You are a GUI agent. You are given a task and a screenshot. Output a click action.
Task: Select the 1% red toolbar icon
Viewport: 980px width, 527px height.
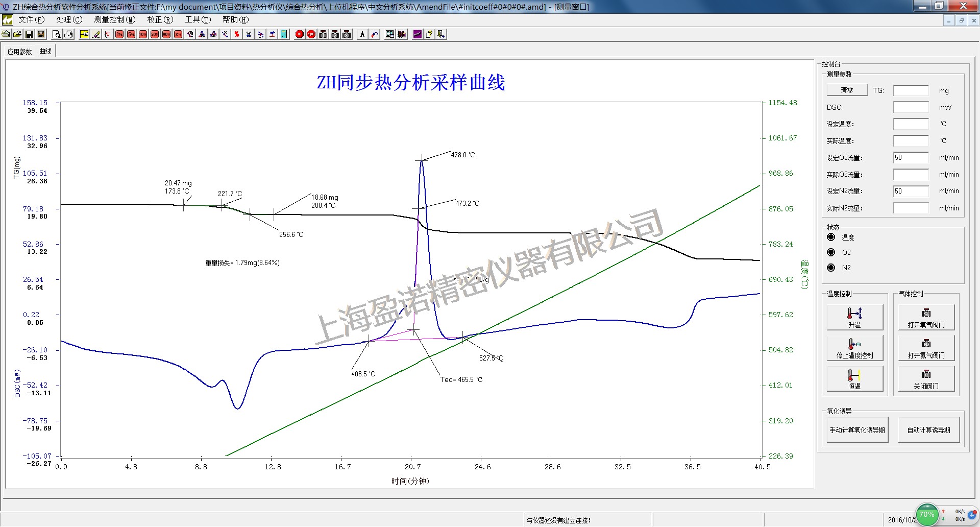coord(119,34)
